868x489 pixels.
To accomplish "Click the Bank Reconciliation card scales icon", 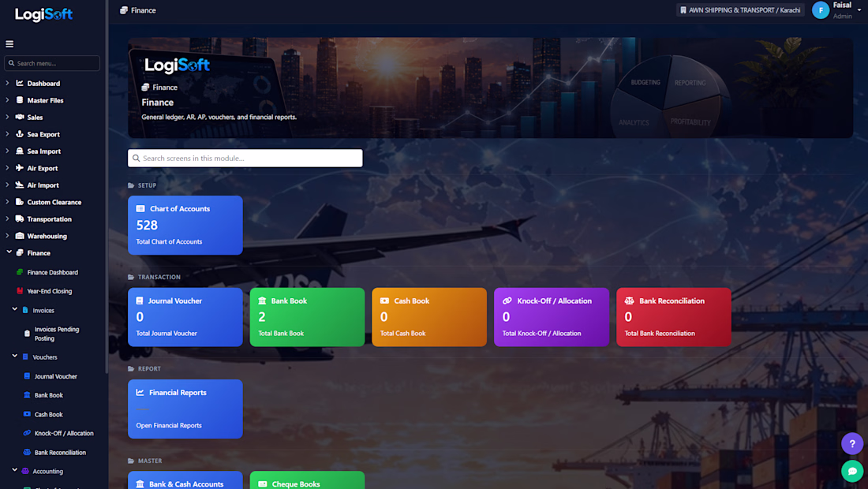I will pos(630,300).
